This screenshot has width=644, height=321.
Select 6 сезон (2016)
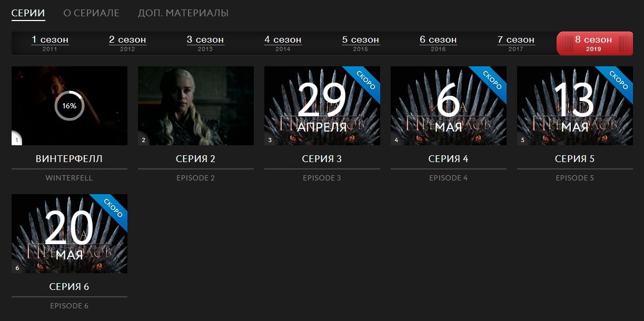tap(438, 43)
